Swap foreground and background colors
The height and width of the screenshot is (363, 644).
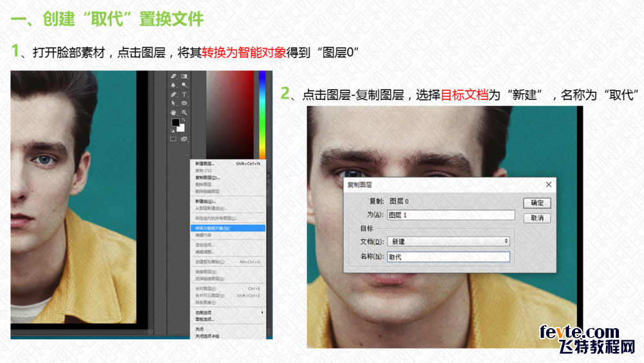(x=182, y=119)
